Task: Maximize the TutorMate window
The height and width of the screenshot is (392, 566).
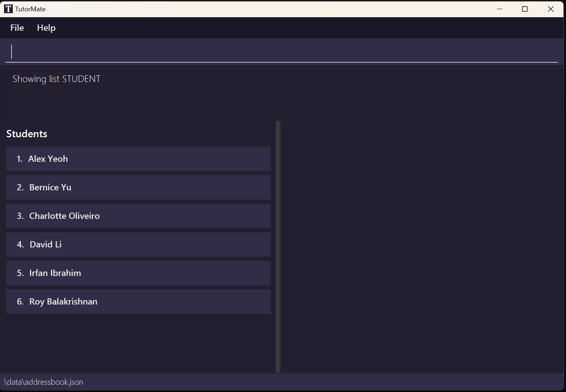Action: (525, 9)
